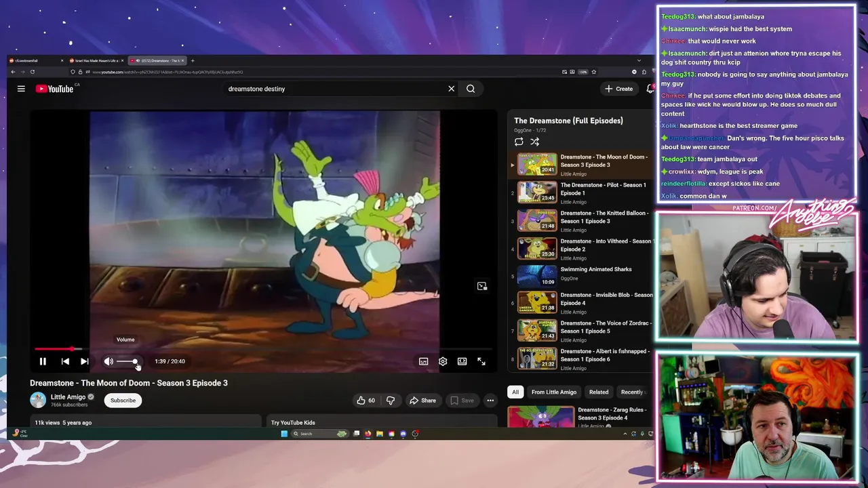Viewport: 868px width, 488px height.
Task: Play 'The Dreamstone - Pilot' playlist item
Action: coord(582,192)
